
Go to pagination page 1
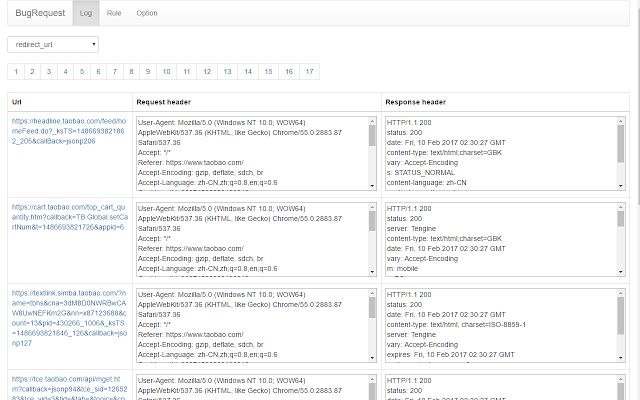click(17, 72)
